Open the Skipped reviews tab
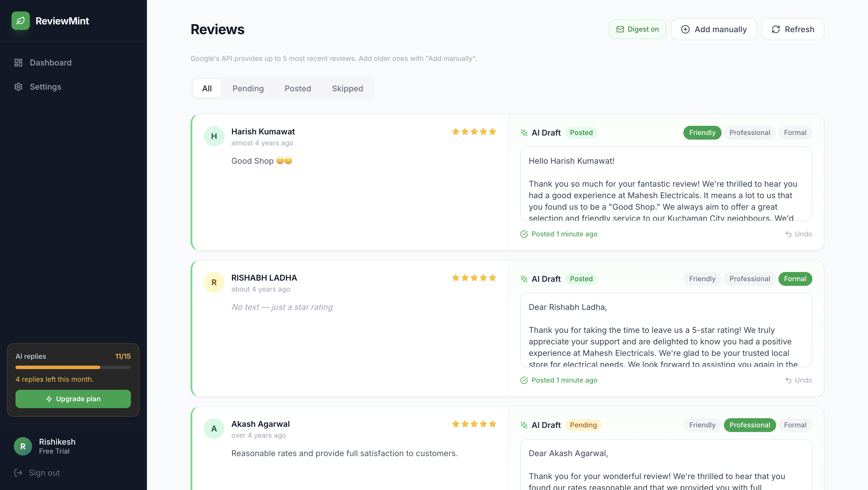The image size is (868, 490). pos(347,88)
